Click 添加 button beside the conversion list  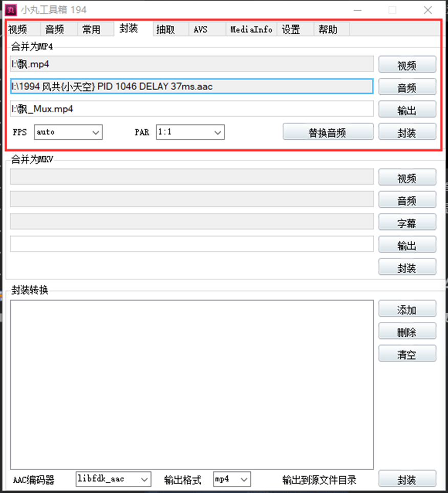pyautogui.click(x=407, y=309)
